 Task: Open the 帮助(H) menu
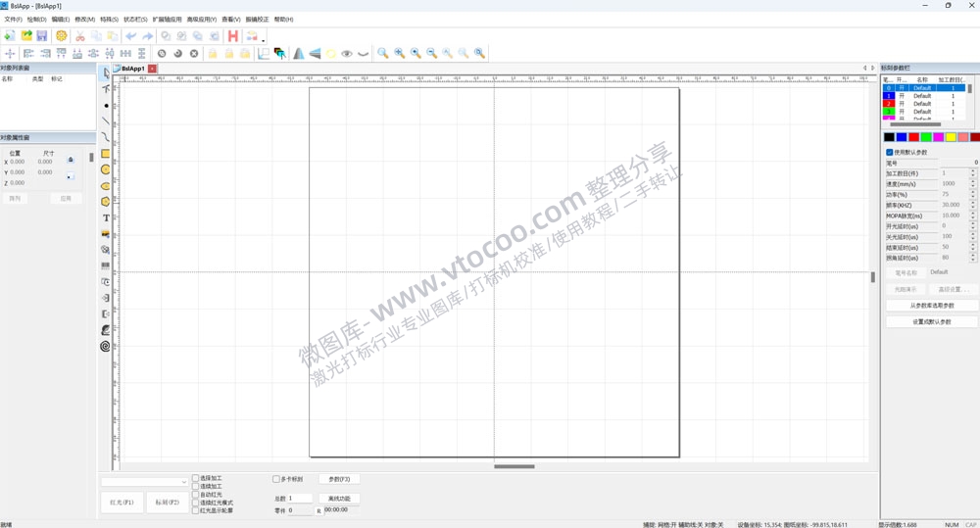coord(284,20)
